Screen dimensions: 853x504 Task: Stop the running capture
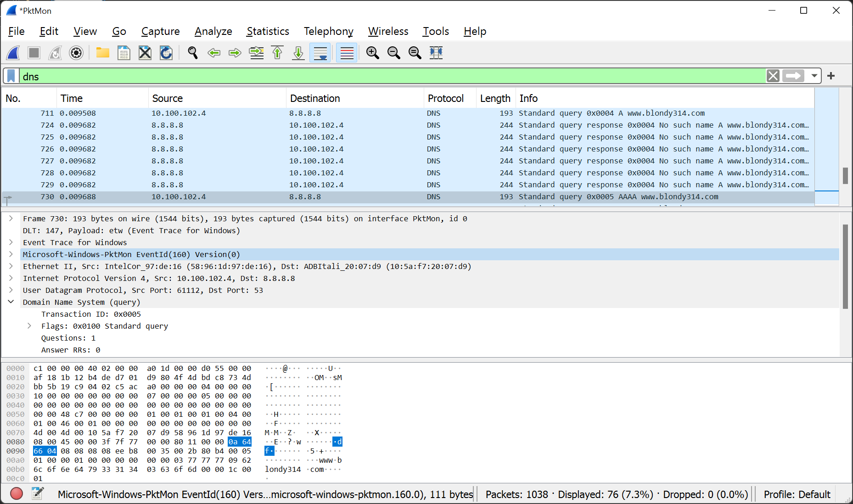34,53
